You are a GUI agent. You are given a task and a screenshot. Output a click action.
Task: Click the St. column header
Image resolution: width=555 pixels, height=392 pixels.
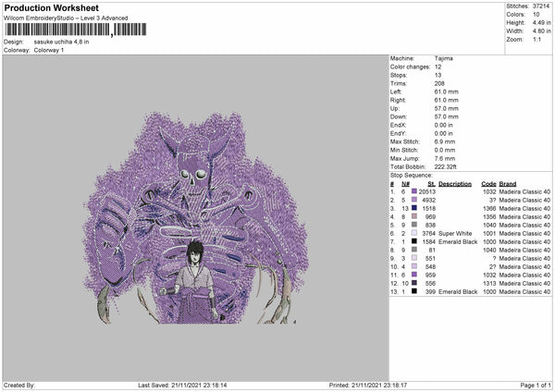pos(431,184)
